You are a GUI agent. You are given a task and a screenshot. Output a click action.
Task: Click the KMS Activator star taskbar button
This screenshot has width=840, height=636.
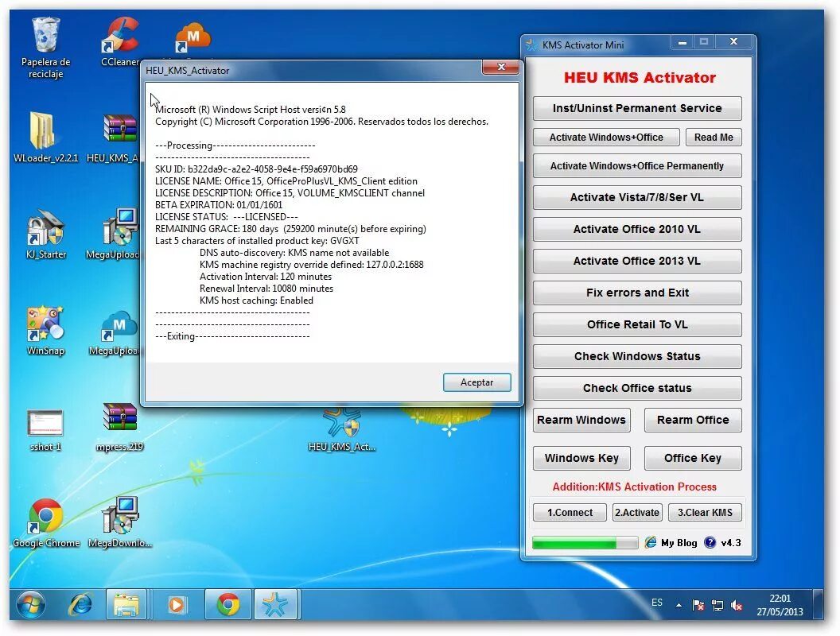click(274, 605)
